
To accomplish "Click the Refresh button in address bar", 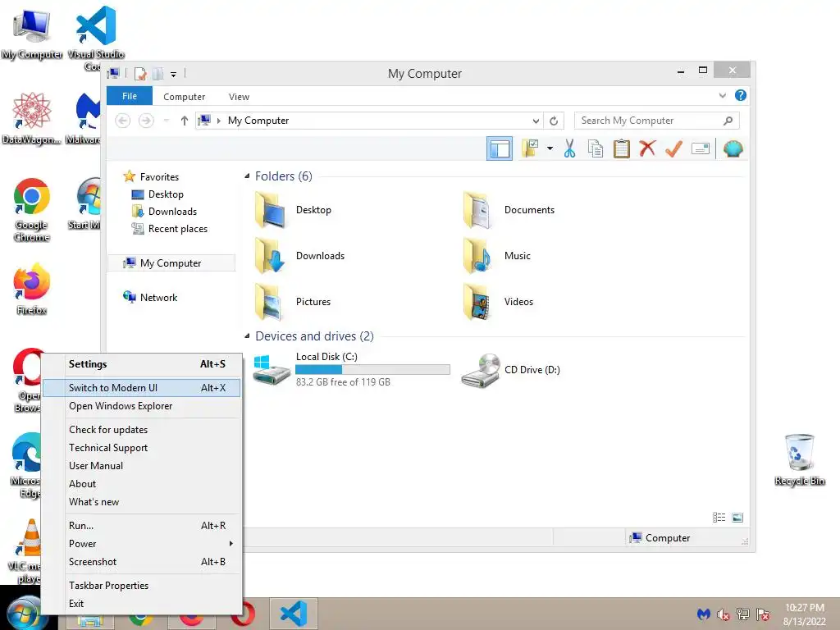I will [554, 121].
